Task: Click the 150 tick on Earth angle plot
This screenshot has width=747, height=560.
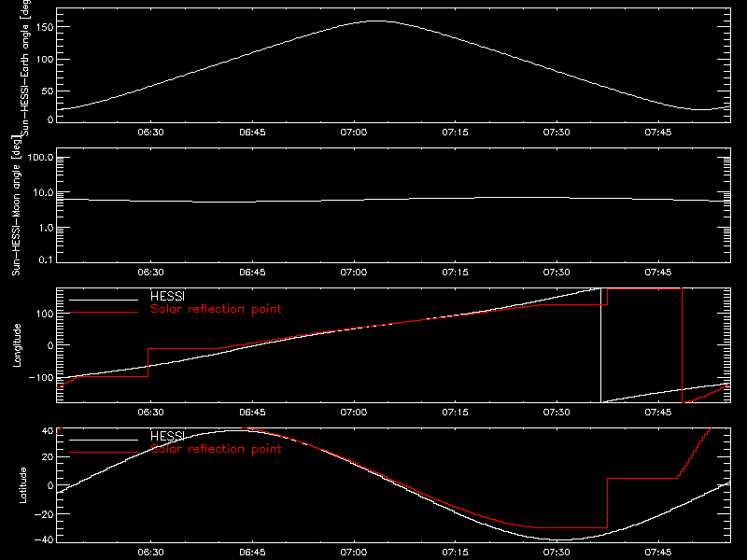Action: (x=44, y=27)
